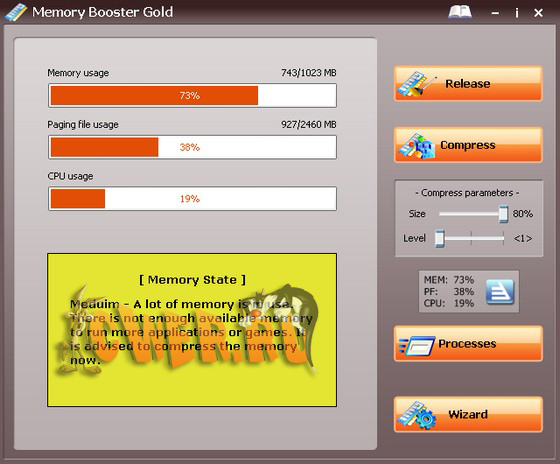Screen dimensions: 560x464
Task: Click the Size slider handle
Action: pyautogui.click(x=503, y=214)
